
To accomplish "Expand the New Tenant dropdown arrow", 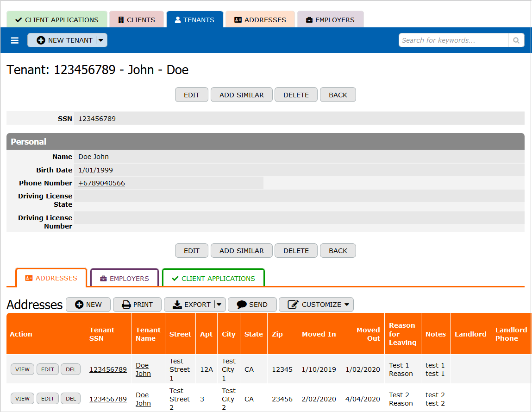I will pos(101,40).
